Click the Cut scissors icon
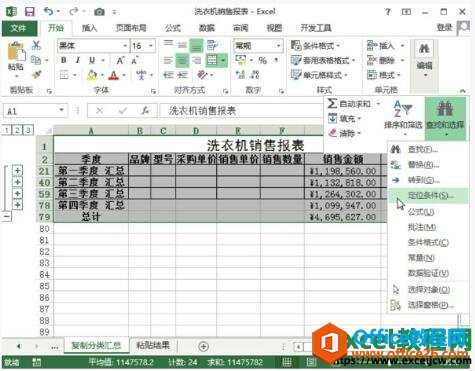The image size is (475, 371). coord(36,45)
